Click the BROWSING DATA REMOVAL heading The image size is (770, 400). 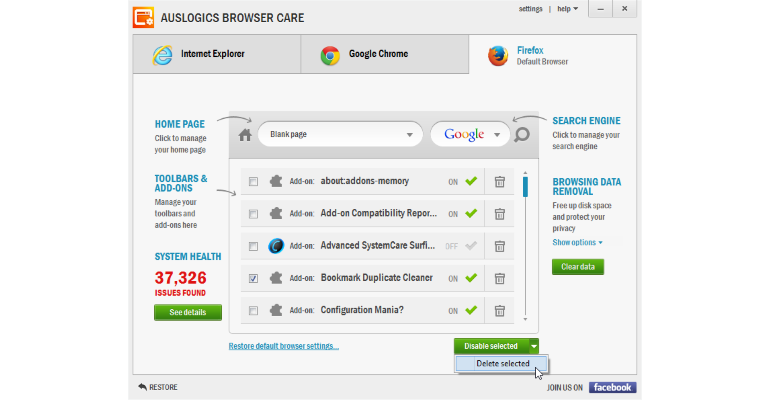point(587,187)
